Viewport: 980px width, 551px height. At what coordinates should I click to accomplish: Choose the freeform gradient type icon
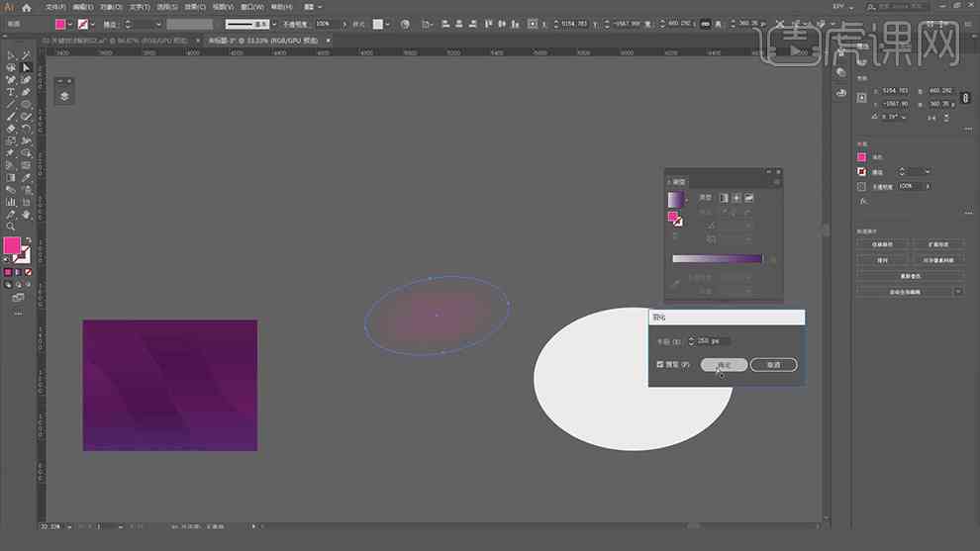pos(748,198)
